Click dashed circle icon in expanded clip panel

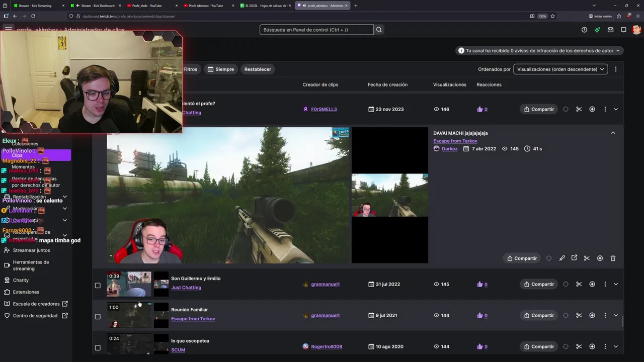549,258
